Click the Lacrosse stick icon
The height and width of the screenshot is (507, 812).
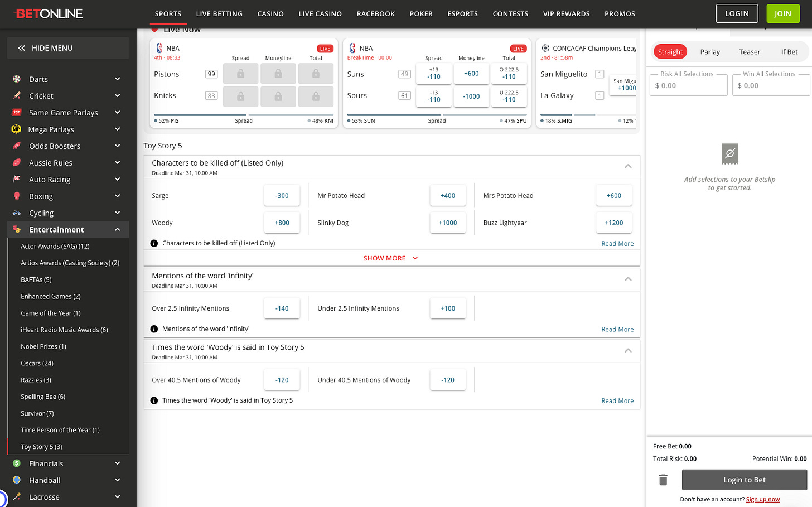[17, 497]
